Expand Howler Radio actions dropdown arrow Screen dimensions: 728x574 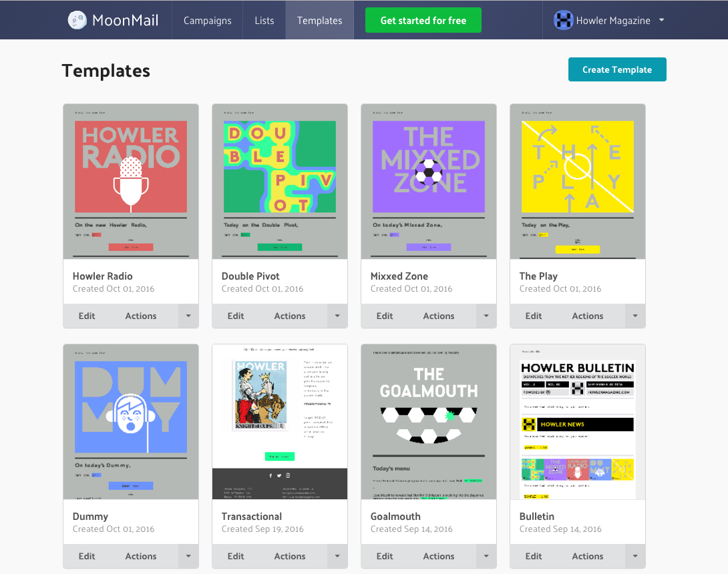tap(188, 316)
